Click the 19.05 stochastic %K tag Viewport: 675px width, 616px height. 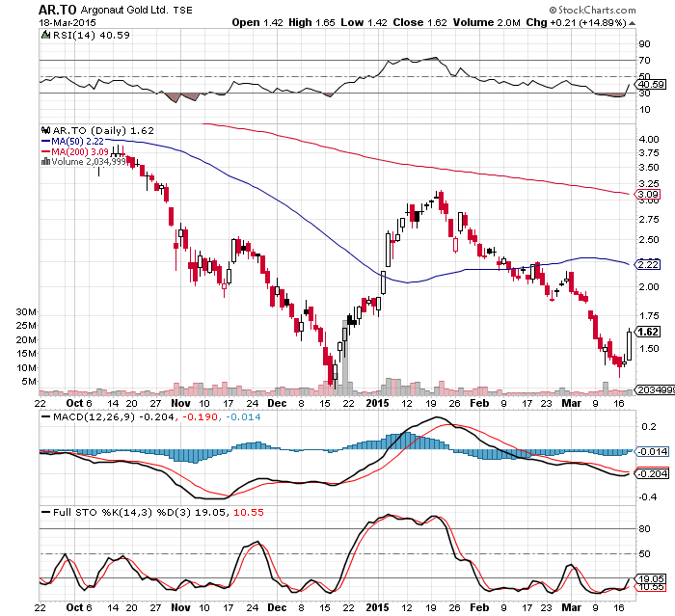tap(651, 578)
